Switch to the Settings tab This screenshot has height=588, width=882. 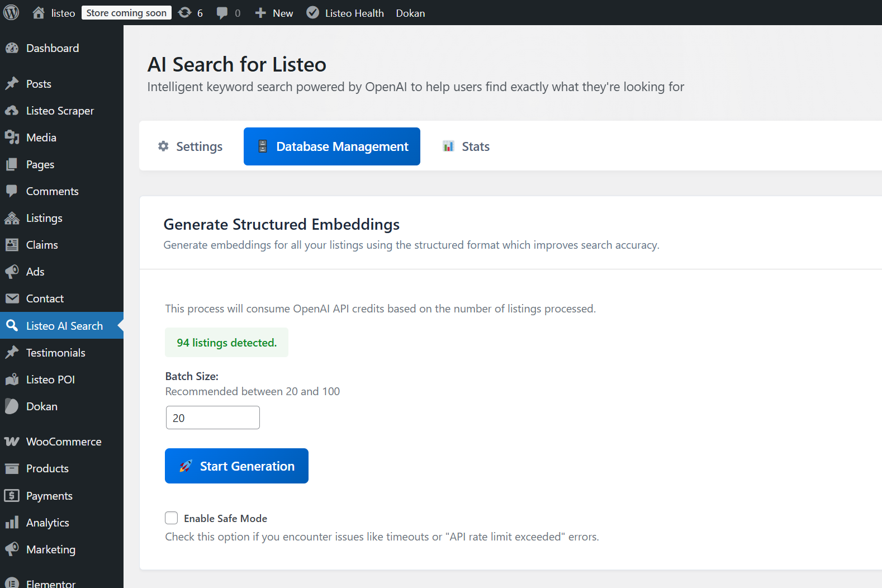coord(191,146)
